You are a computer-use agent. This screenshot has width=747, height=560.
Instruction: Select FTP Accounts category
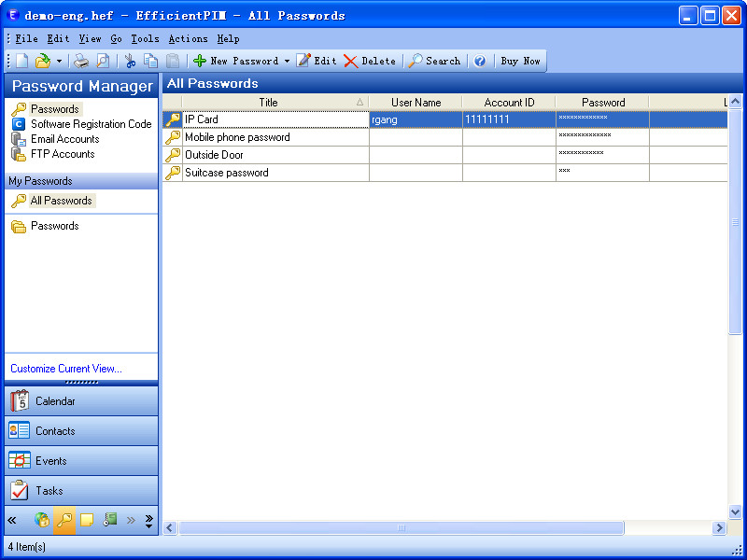[x=53, y=154]
